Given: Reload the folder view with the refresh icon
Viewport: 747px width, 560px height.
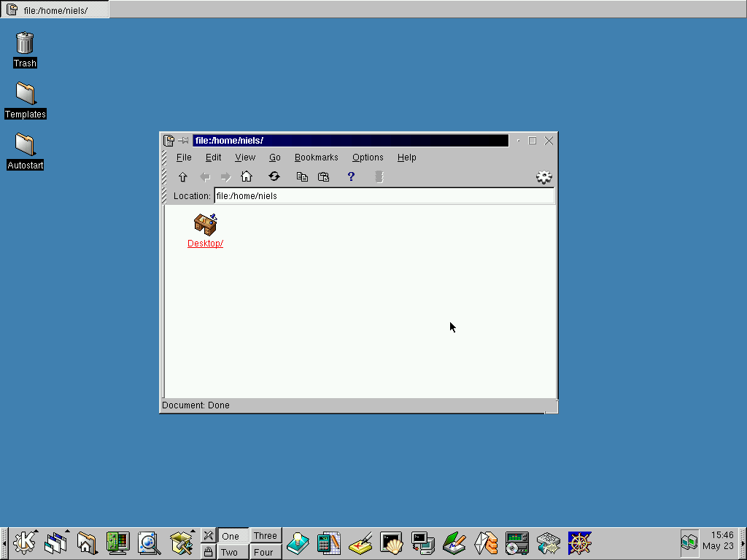Looking at the screenshot, I should point(274,176).
